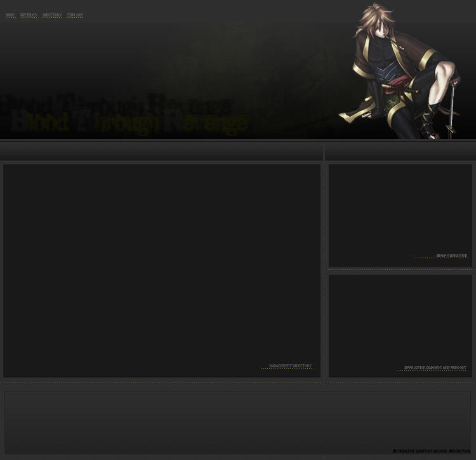Click the Blood Through Revenge site title
This screenshot has width=476, height=460.
click(x=129, y=123)
